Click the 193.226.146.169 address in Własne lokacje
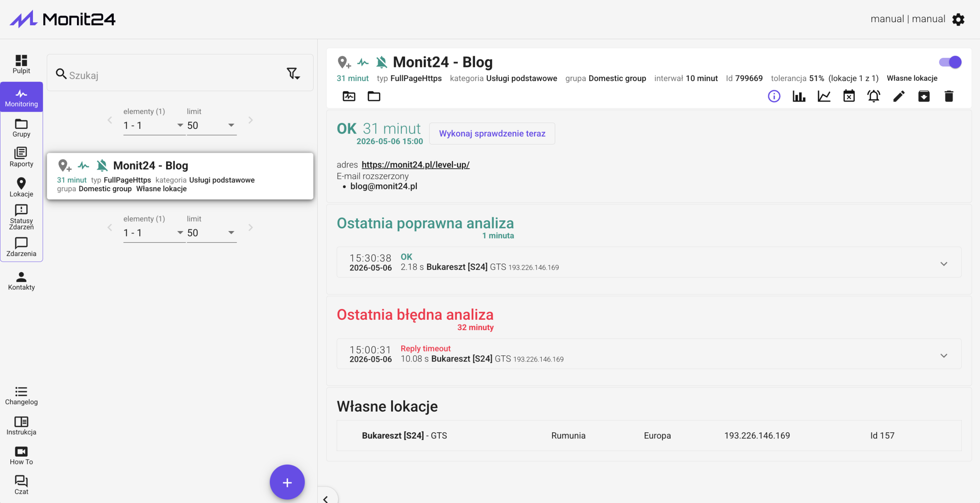The image size is (980, 503). click(757, 436)
